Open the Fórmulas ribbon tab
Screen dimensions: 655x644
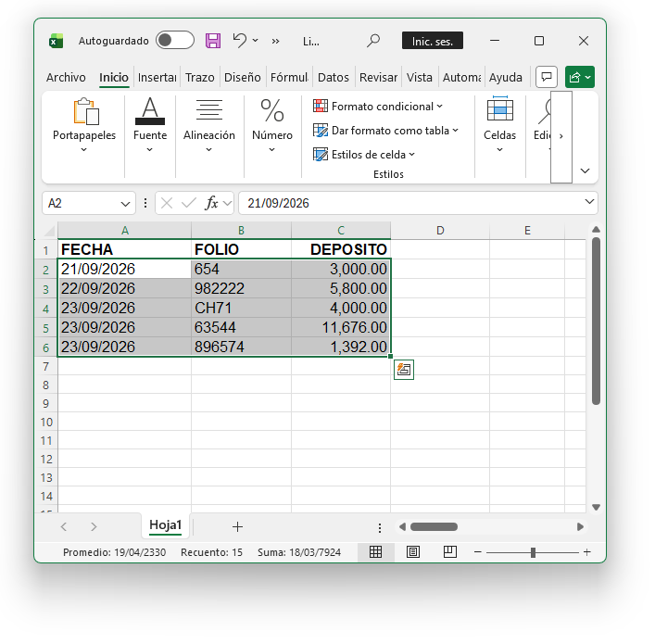[289, 77]
